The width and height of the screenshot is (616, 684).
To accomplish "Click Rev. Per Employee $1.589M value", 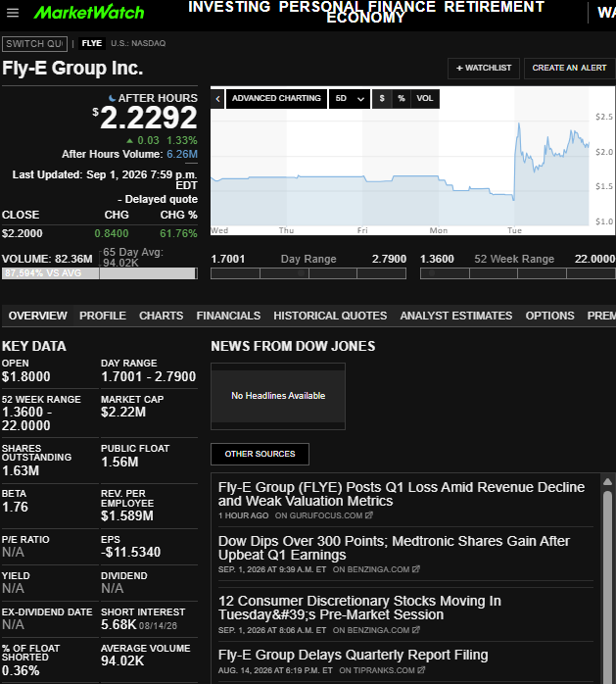I will (x=127, y=515).
